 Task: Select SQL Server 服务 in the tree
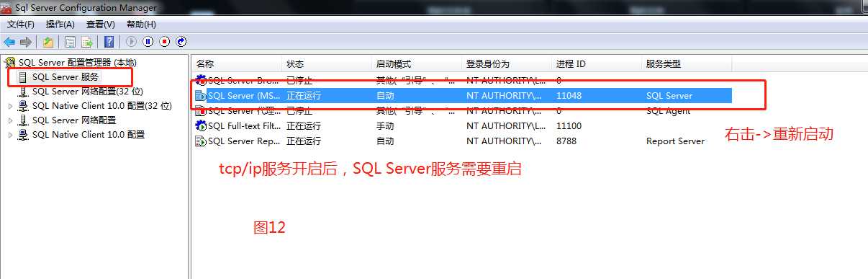pos(65,77)
